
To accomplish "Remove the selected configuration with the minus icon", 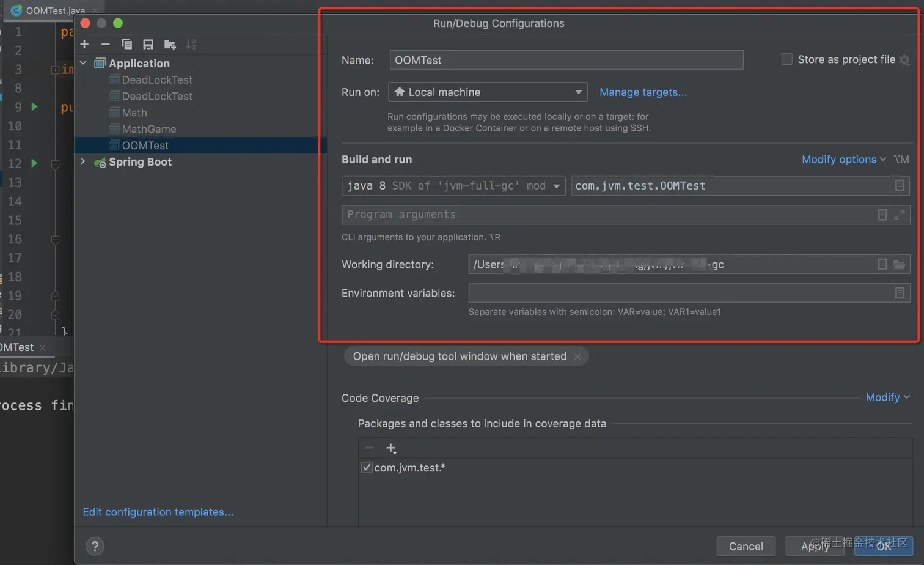I will pos(105,44).
